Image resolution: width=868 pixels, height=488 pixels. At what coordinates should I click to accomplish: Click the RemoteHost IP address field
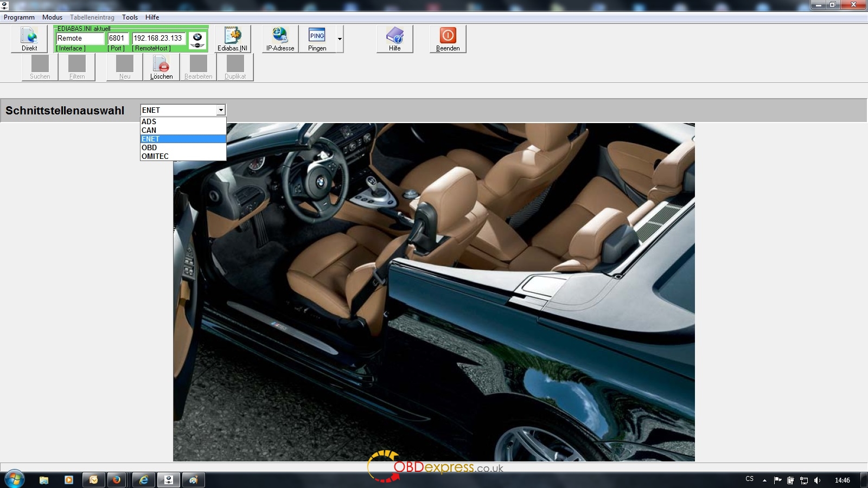[x=158, y=38]
